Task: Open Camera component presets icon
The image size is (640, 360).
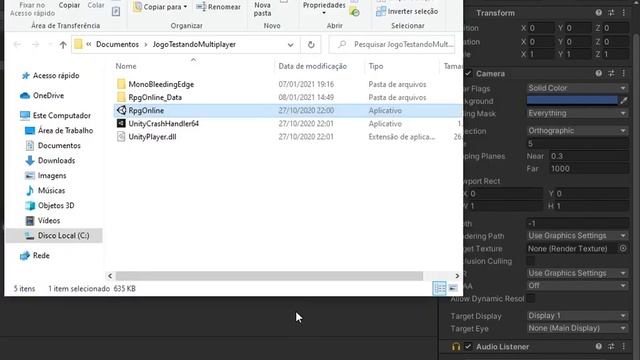Action: click(611, 73)
